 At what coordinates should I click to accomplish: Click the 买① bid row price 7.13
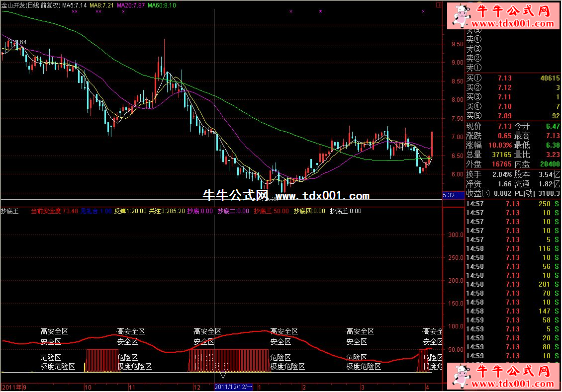click(x=505, y=78)
